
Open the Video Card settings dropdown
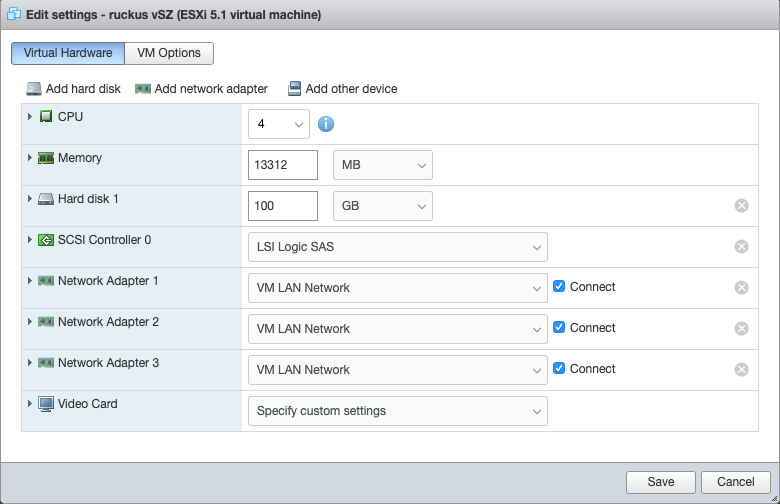pyautogui.click(x=397, y=411)
